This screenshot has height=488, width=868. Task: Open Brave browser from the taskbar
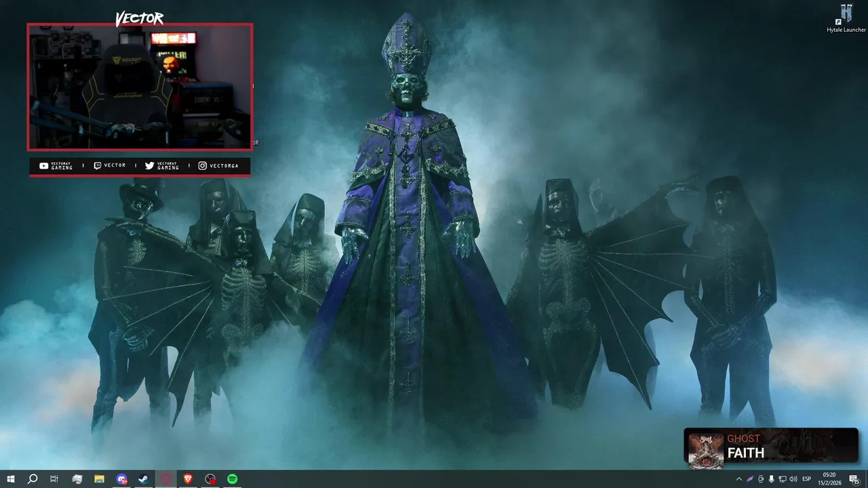tap(188, 479)
